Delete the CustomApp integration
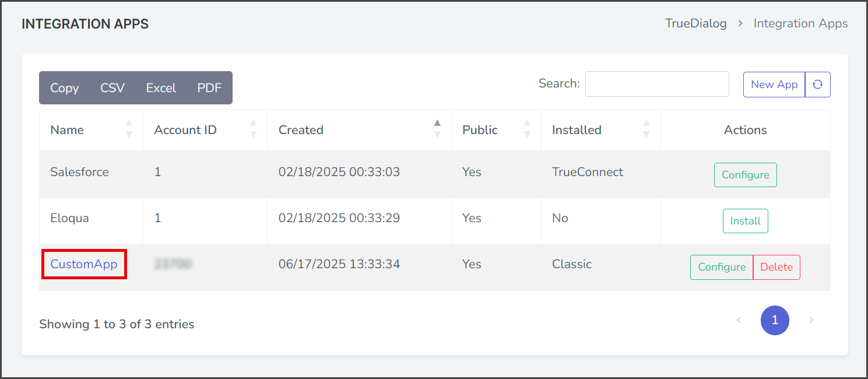The height and width of the screenshot is (379, 868). pyautogui.click(x=776, y=267)
